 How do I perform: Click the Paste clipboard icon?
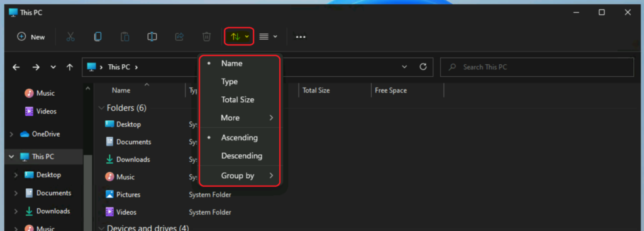coord(125,37)
